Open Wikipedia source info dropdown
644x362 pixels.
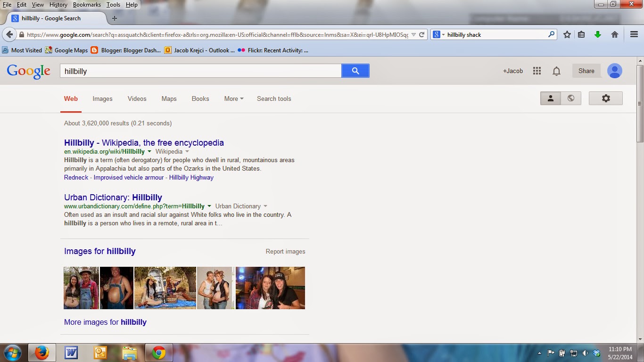coord(187,152)
